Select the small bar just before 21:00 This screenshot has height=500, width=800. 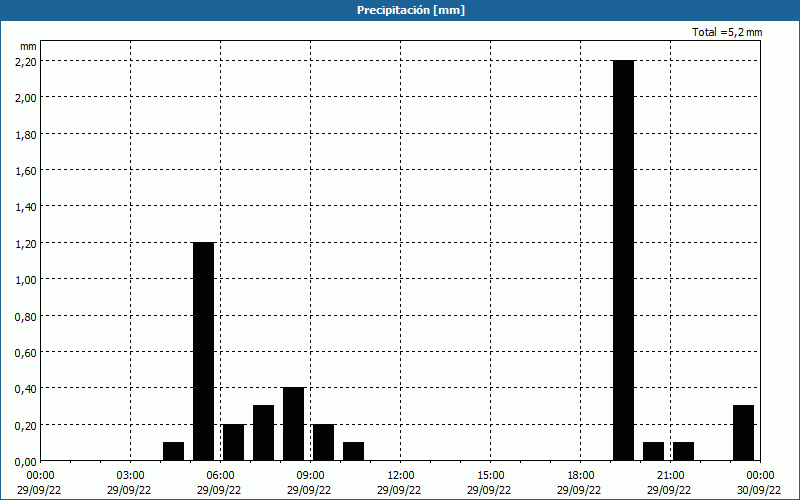[x=654, y=451]
